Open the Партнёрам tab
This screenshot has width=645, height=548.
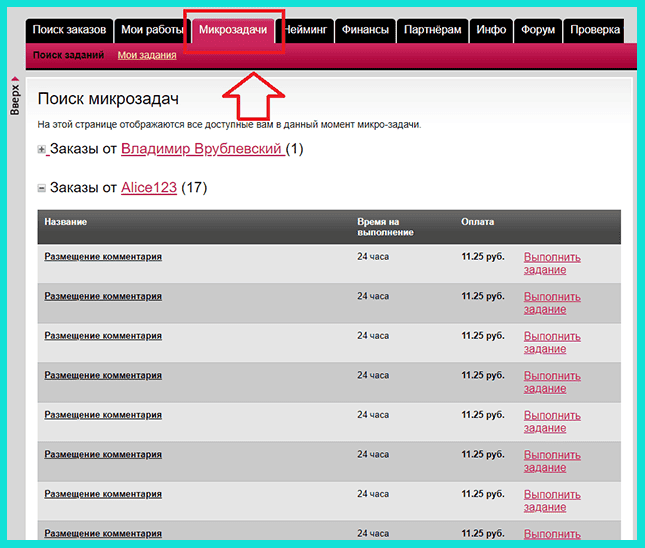[x=432, y=30]
